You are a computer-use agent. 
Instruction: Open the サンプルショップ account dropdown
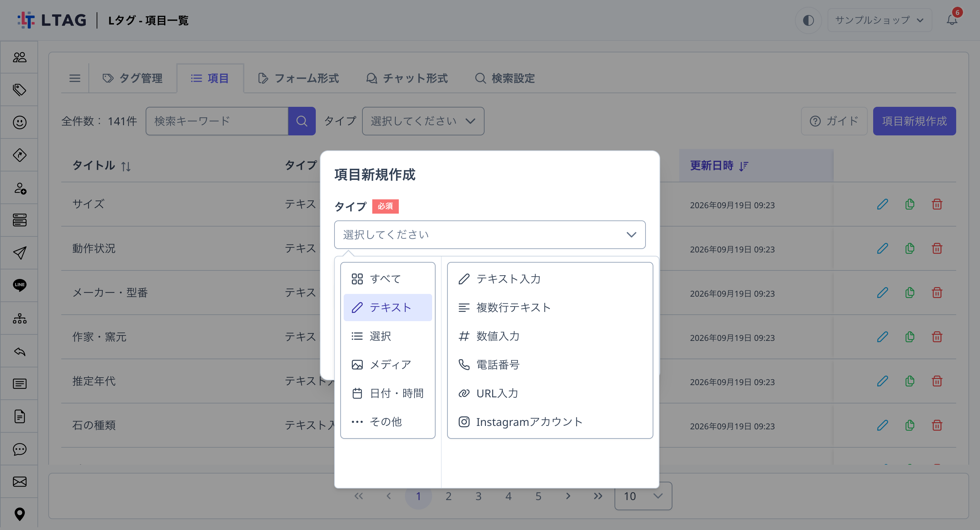click(x=880, y=20)
